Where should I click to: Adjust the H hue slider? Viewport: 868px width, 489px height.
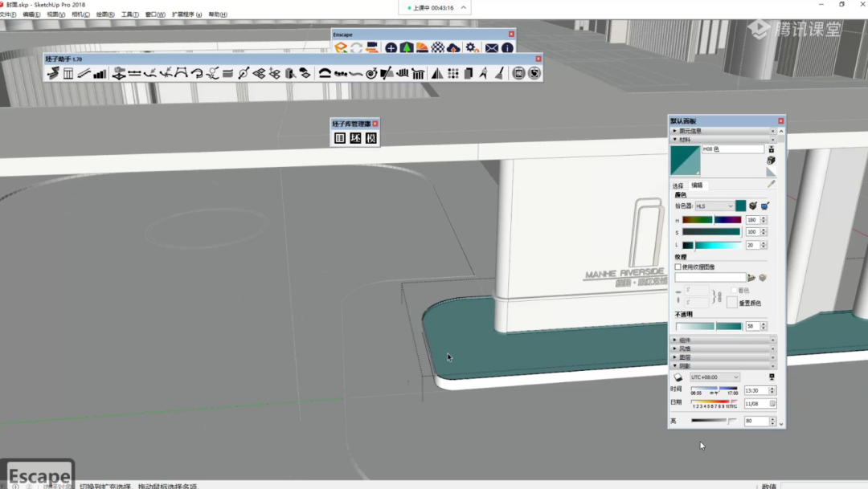click(712, 220)
